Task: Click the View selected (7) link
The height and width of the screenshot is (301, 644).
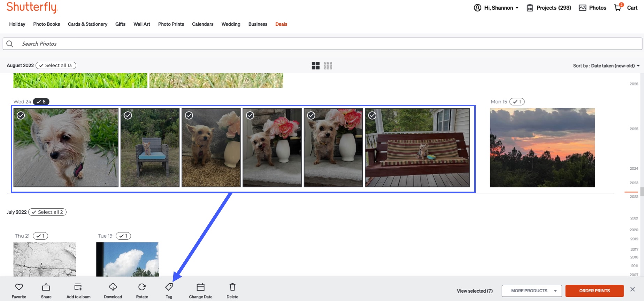Action: point(475,291)
